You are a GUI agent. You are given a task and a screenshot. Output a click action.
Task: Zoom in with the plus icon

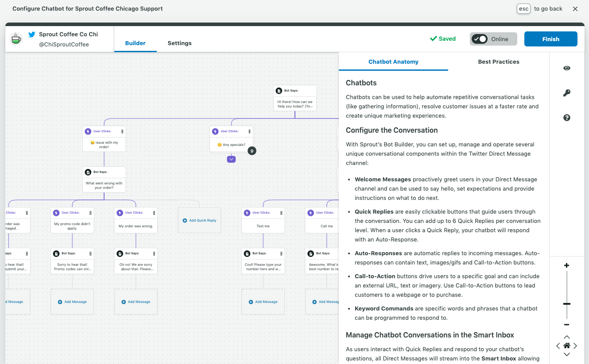click(x=566, y=265)
